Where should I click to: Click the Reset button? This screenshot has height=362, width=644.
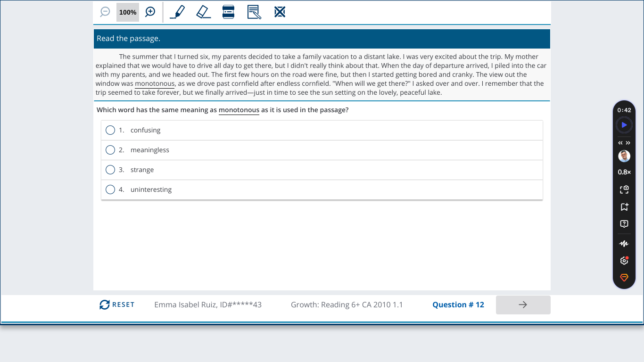117,305
